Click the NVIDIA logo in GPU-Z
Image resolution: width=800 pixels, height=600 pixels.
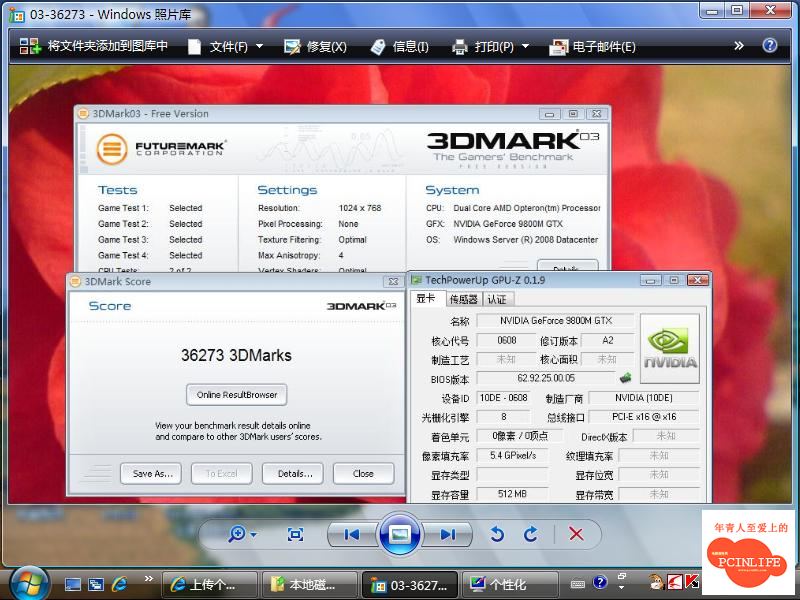670,348
